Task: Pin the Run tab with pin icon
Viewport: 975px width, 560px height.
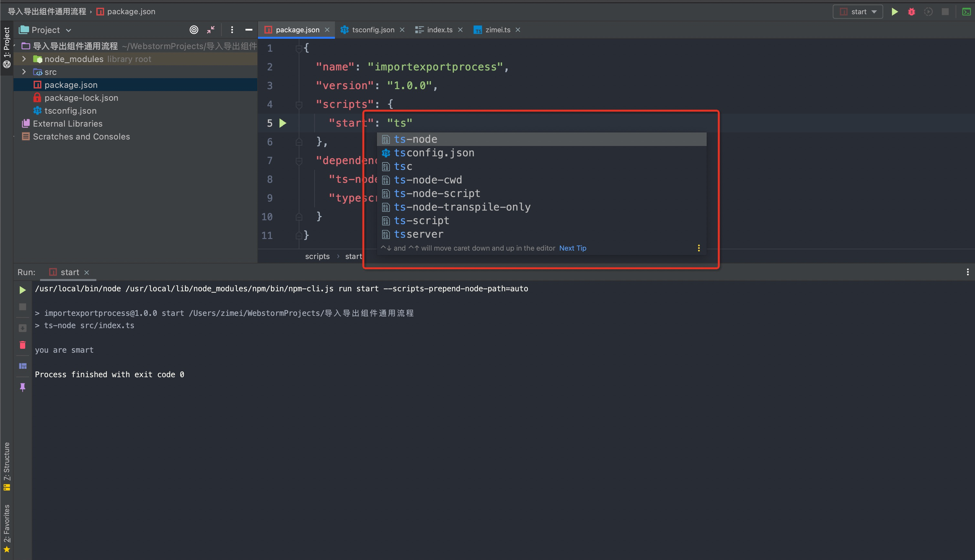Action: [23, 387]
